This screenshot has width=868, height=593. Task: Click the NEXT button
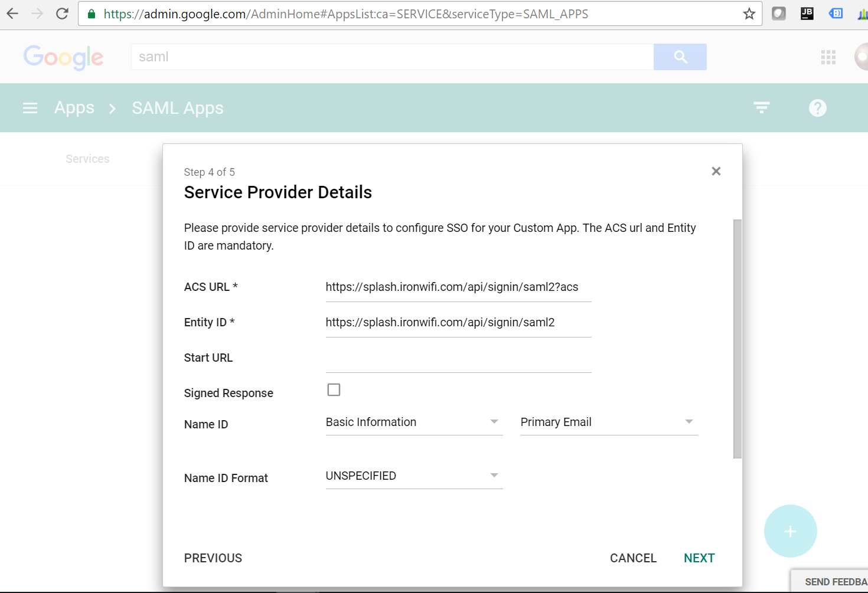699,558
